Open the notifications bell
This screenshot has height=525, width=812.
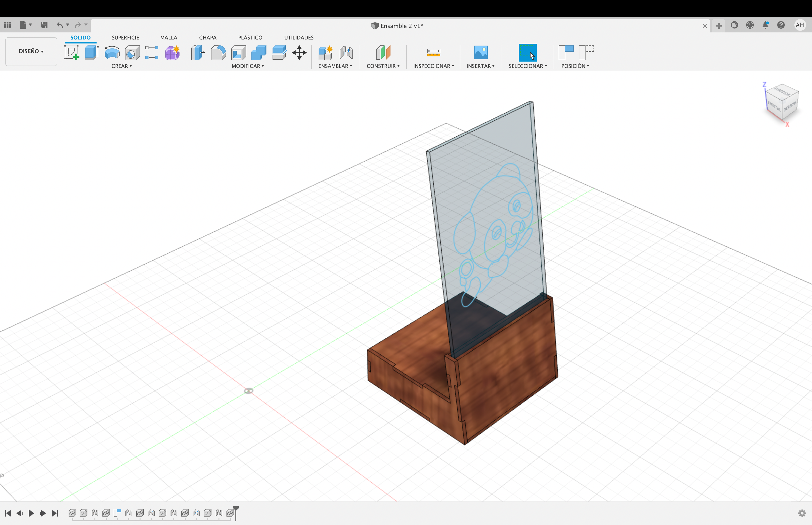(765, 25)
